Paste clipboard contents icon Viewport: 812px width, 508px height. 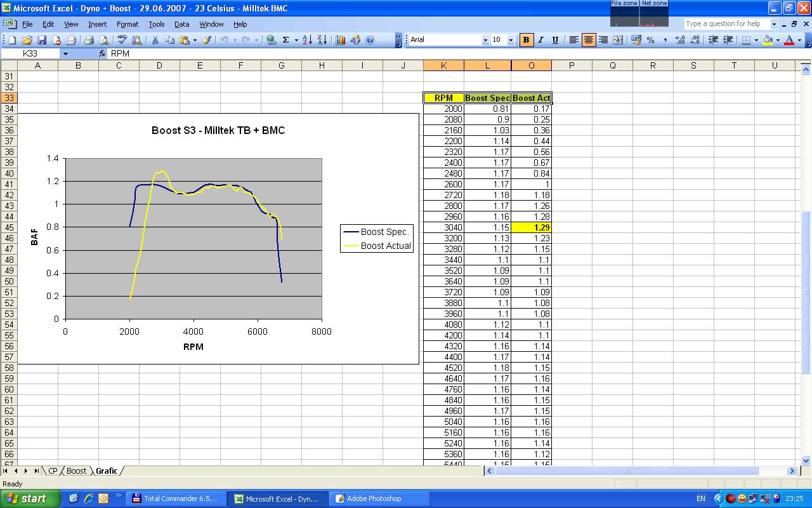coord(185,40)
